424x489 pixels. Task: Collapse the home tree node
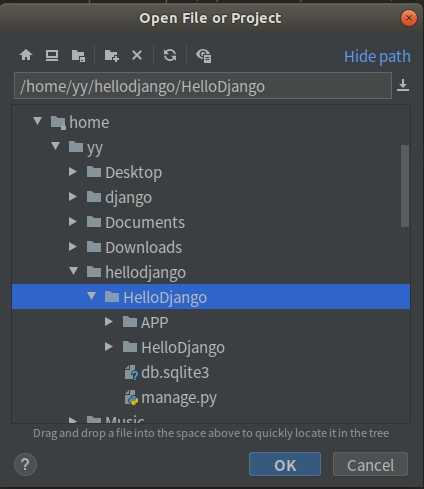pyautogui.click(x=37, y=121)
